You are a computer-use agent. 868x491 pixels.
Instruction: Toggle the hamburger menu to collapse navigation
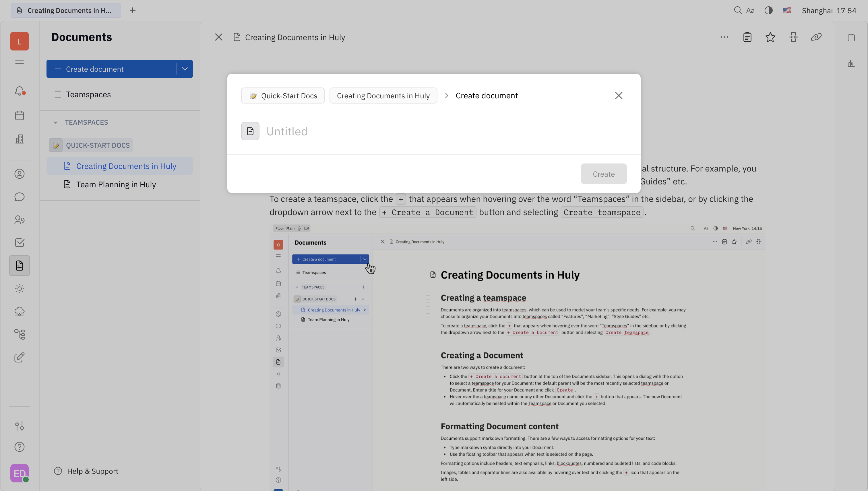point(19,62)
